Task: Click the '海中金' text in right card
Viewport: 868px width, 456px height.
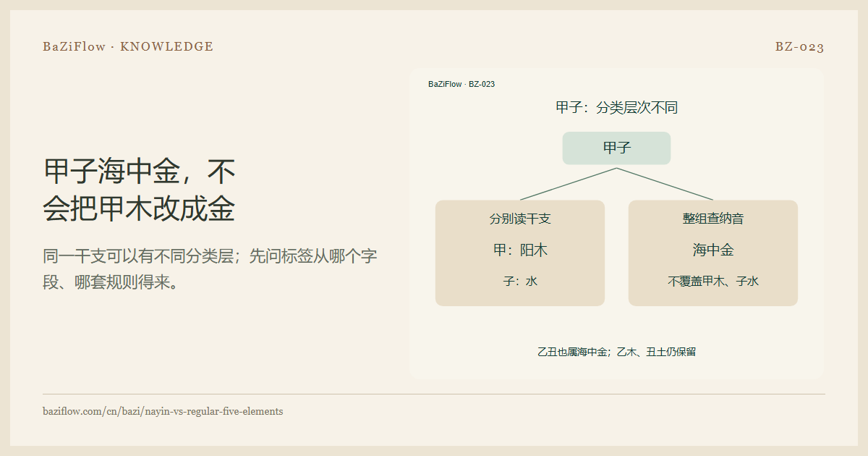Action: (x=713, y=250)
